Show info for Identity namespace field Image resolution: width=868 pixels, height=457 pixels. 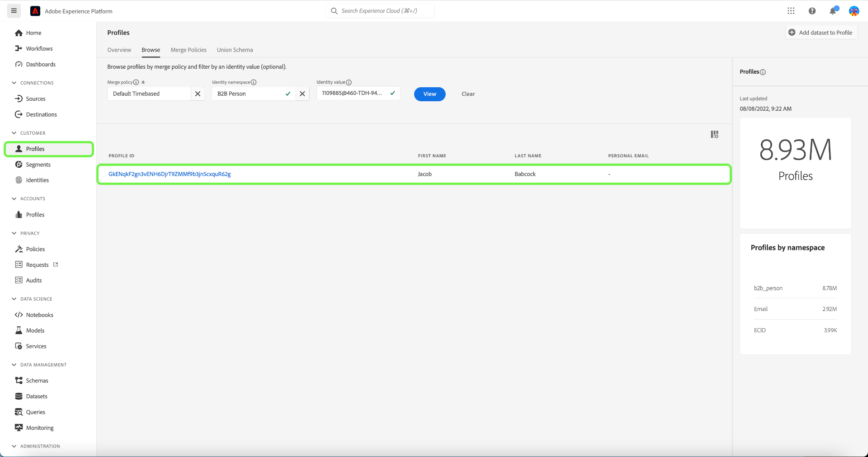pyautogui.click(x=254, y=82)
